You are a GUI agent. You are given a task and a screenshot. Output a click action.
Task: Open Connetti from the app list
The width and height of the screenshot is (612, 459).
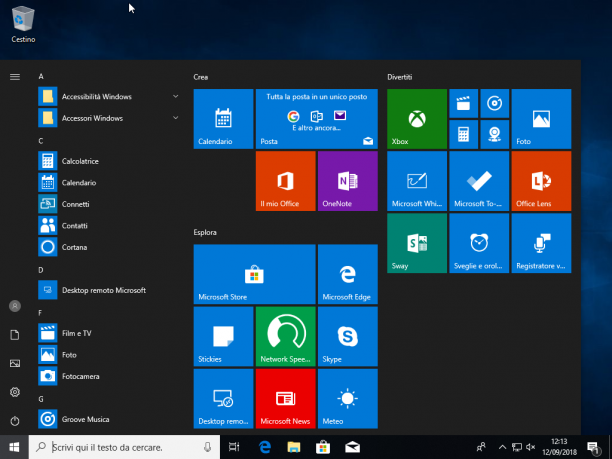click(109, 204)
